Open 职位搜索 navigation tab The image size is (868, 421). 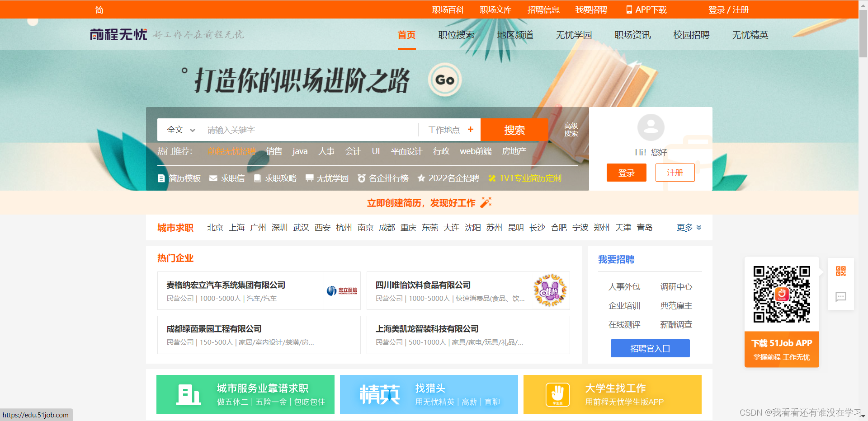[x=456, y=35]
